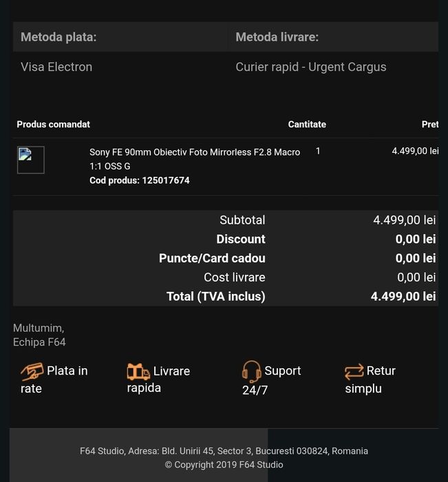Click the Plata in rate card icon

click(32, 372)
